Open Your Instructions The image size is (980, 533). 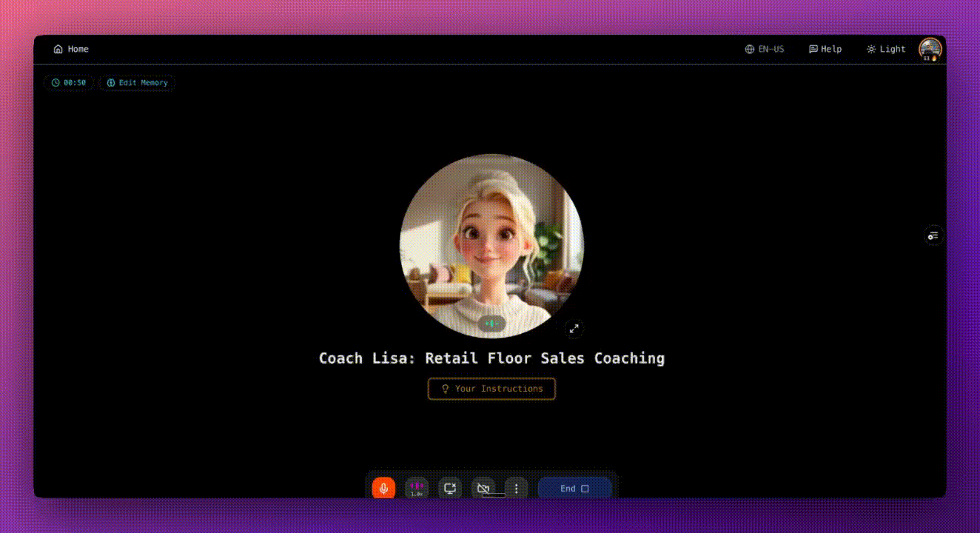(491, 389)
